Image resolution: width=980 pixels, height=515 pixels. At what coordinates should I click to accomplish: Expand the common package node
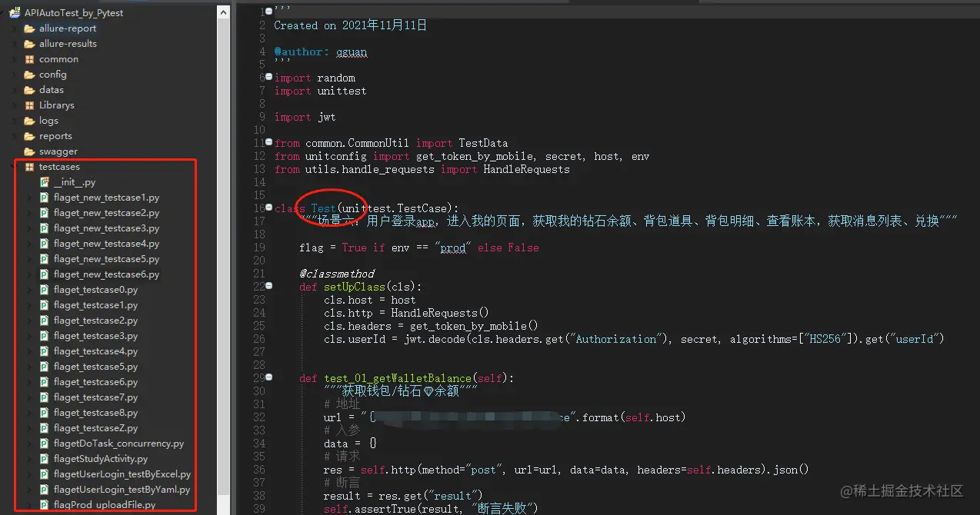point(15,59)
